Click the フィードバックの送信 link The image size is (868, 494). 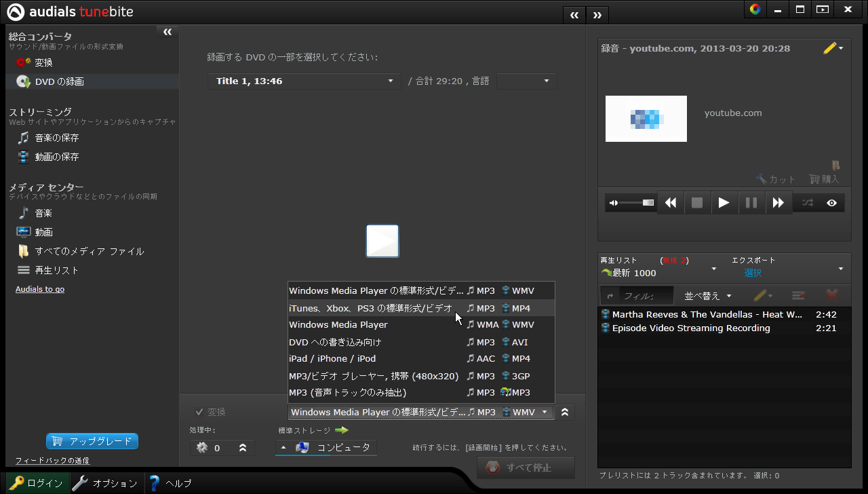tap(52, 461)
